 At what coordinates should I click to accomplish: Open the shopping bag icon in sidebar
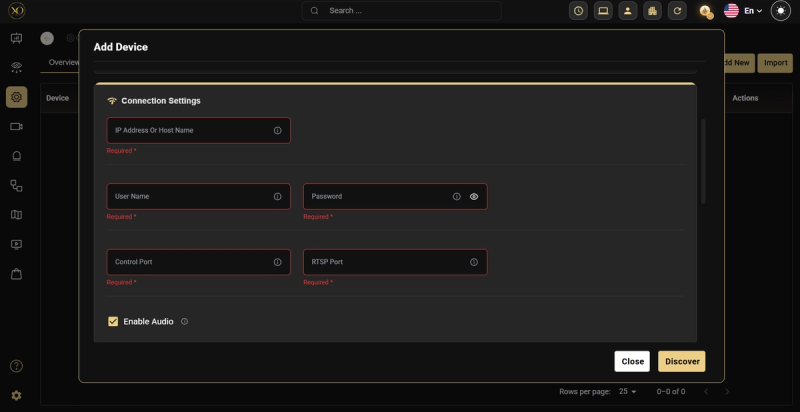pyautogui.click(x=16, y=274)
